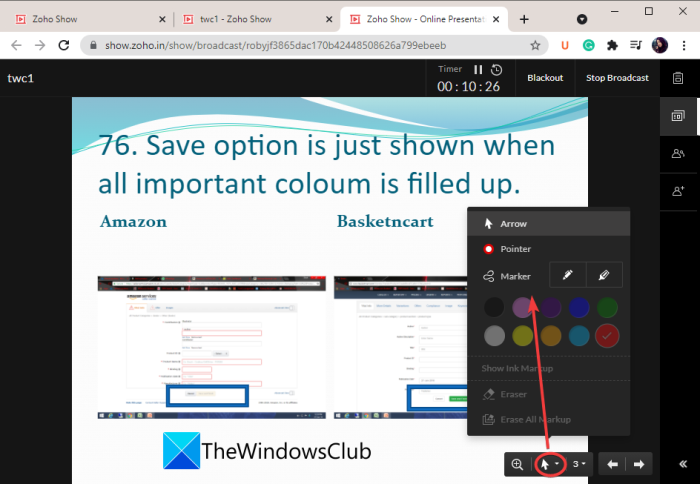Click the 'Amazon' heading text

pyautogui.click(x=133, y=221)
